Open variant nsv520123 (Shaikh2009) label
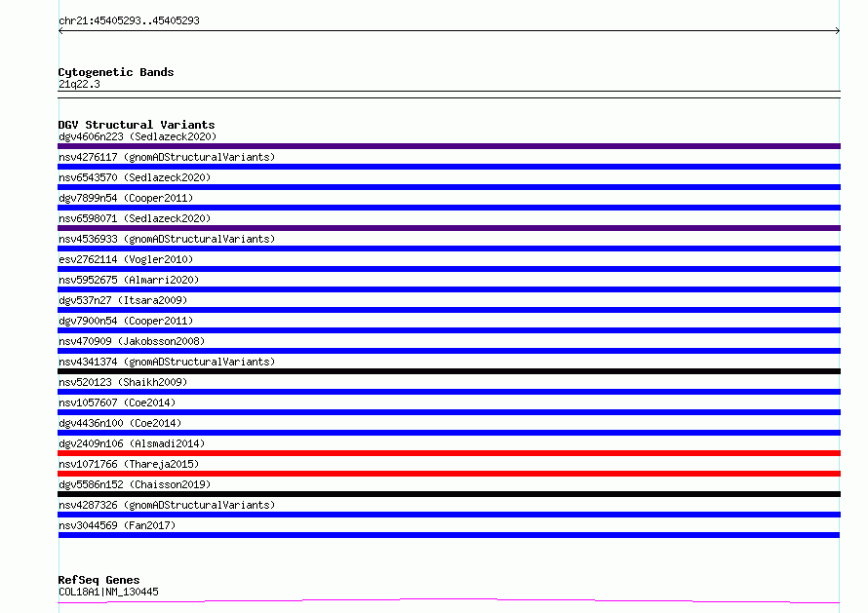 [x=123, y=382]
